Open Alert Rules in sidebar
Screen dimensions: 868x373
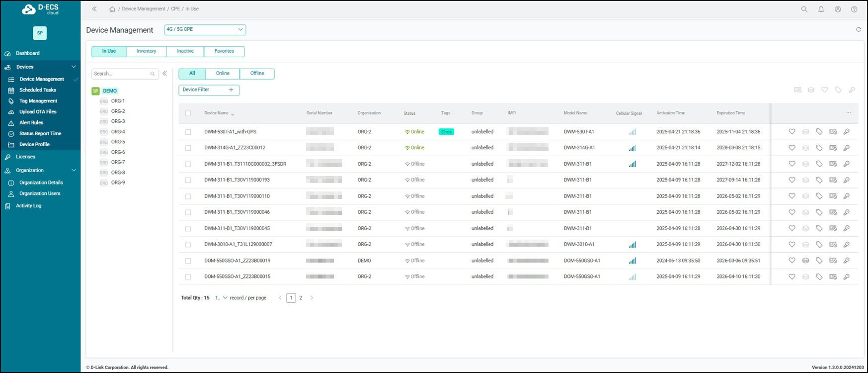pos(31,123)
